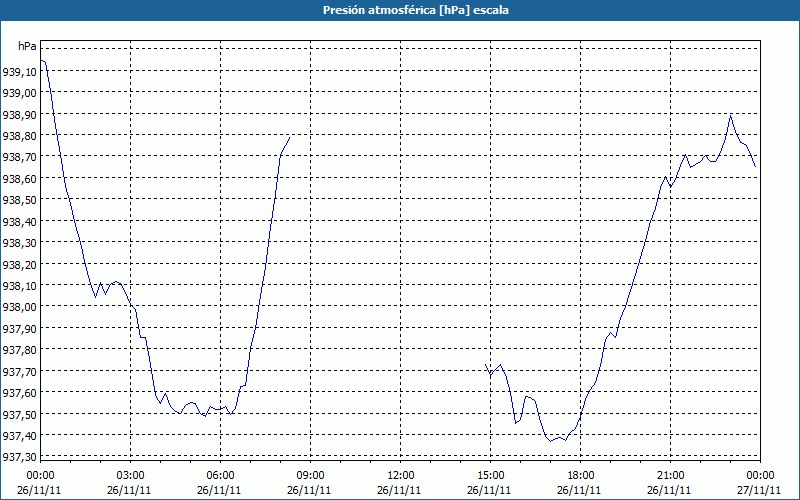Click the 00:00 time label above 26/11/11
The width and height of the screenshot is (800, 500).
[x=40, y=476]
